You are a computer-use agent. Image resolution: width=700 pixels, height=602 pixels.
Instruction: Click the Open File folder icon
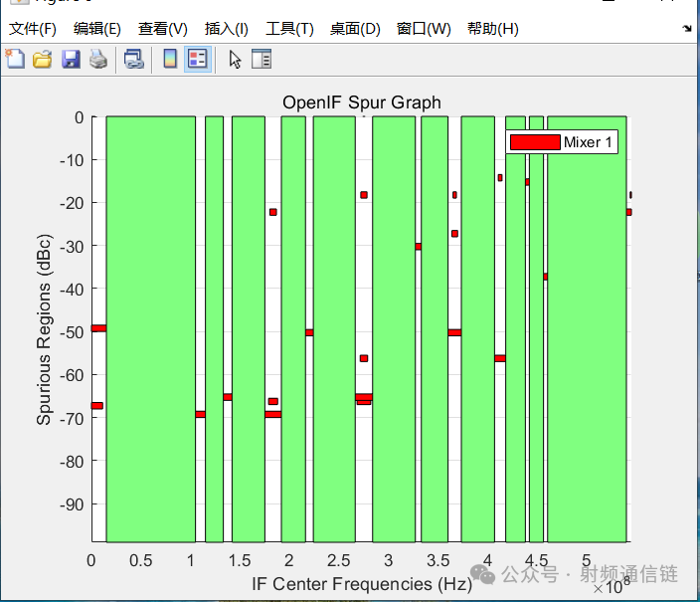tap(43, 59)
